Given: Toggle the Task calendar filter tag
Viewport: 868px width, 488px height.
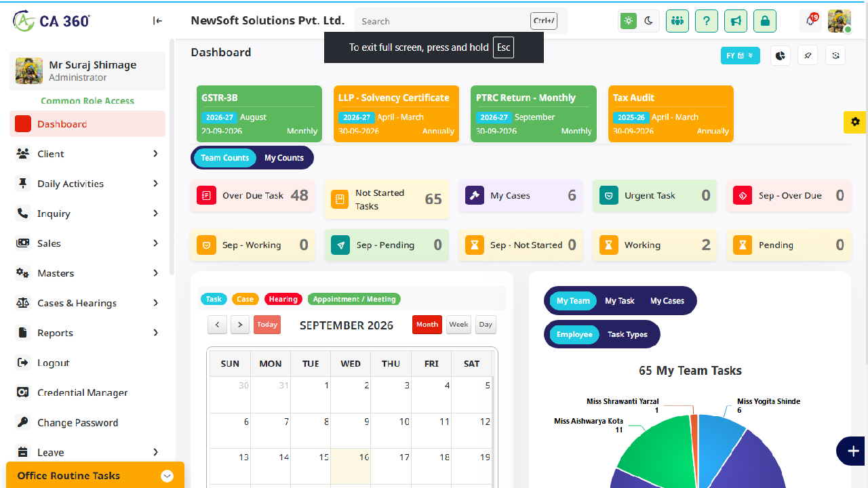Looking at the screenshot, I should (x=214, y=299).
